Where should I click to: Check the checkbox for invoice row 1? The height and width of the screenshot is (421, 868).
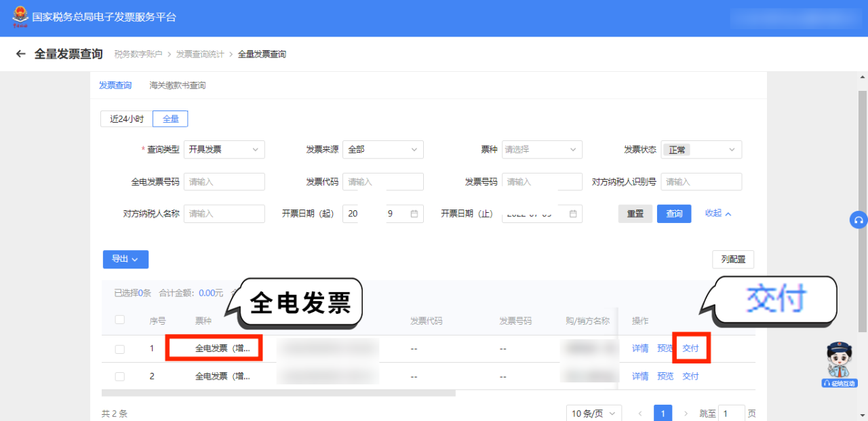(x=120, y=349)
